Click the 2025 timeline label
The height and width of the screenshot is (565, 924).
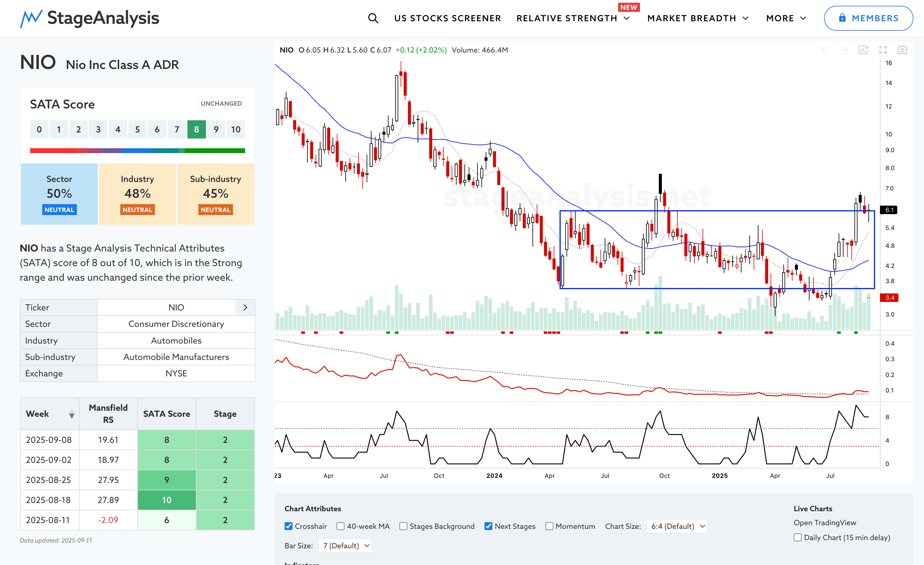719,475
